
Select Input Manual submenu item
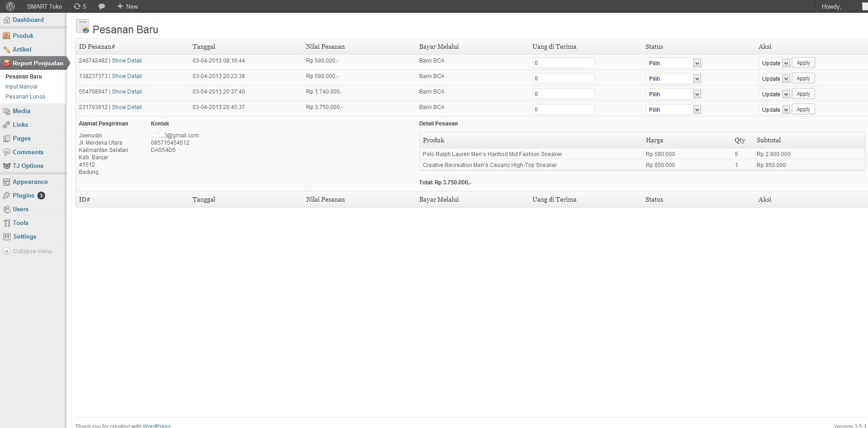coord(21,87)
